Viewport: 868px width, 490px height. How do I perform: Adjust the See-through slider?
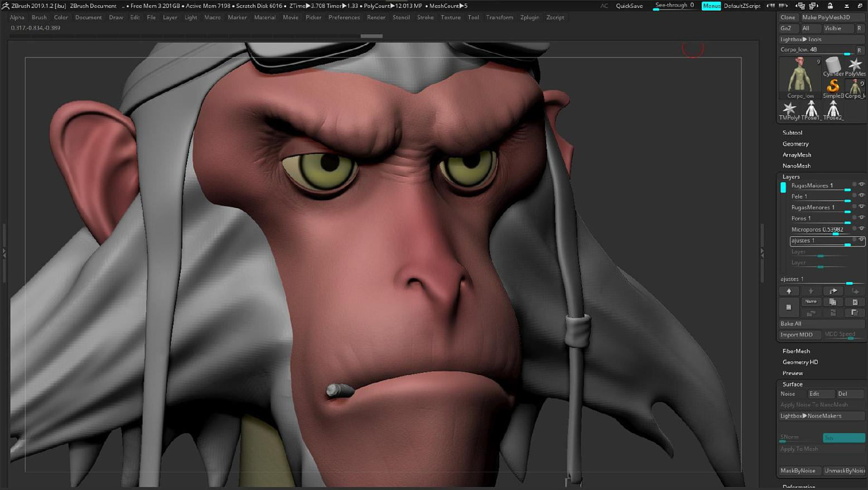tap(675, 6)
